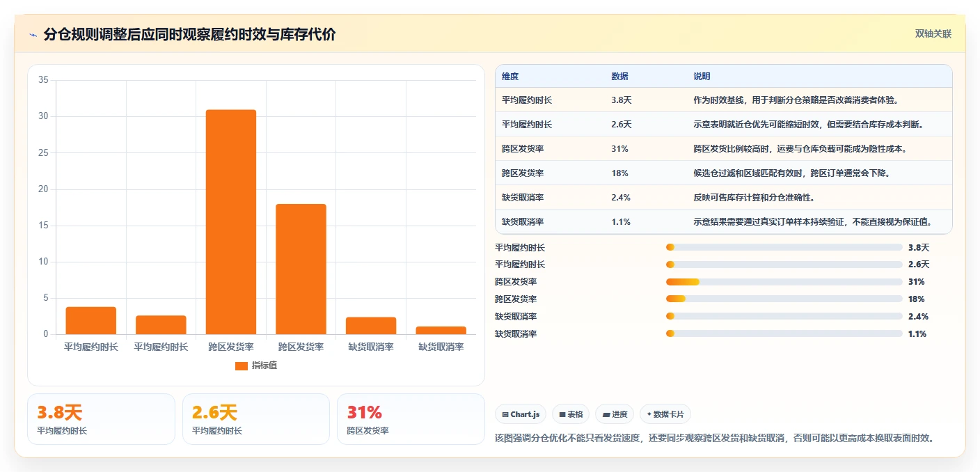
Task: Click the 数据 table column header
Action: 620,77
